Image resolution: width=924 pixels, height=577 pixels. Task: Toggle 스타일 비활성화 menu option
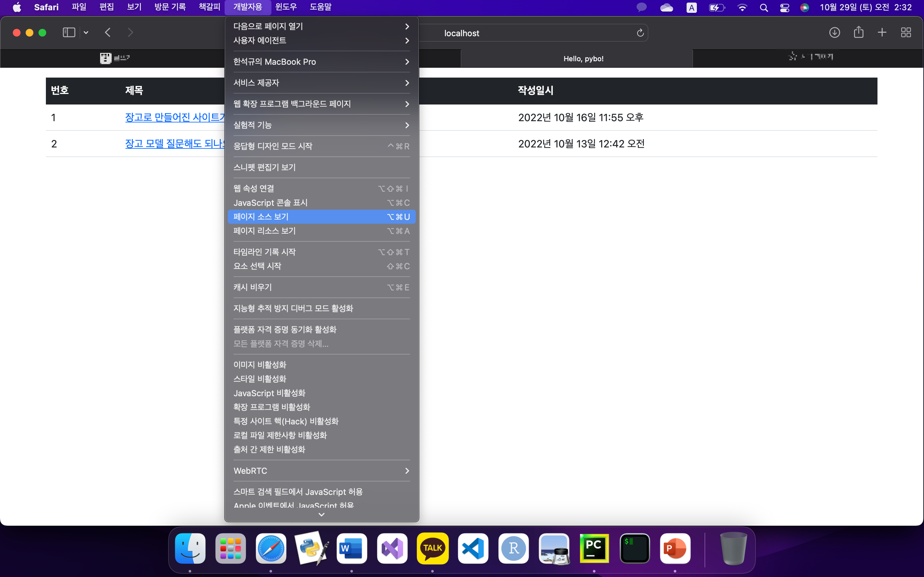pos(260,379)
